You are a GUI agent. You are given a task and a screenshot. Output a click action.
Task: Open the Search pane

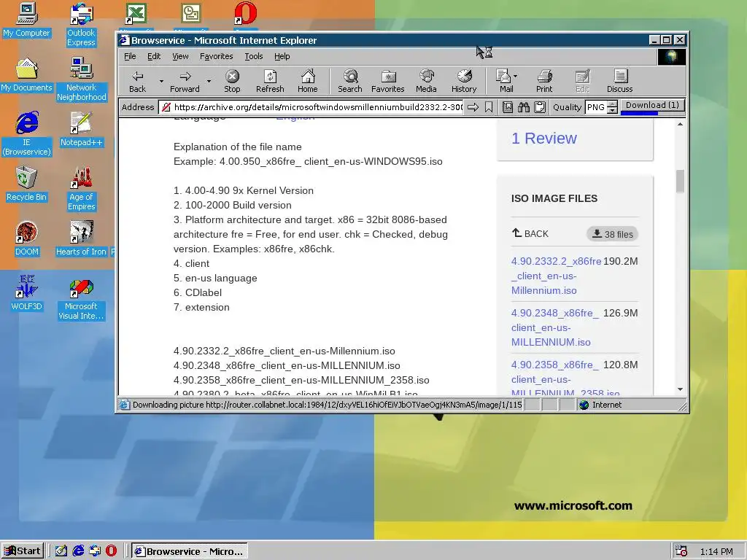pyautogui.click(x=350, y=81)
